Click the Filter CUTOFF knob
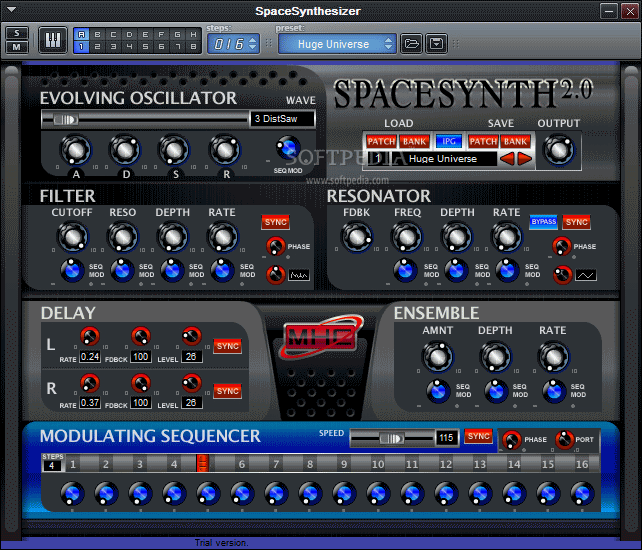Image resolution: width=642 pixels, height=550 pixels. click(72, 237)
